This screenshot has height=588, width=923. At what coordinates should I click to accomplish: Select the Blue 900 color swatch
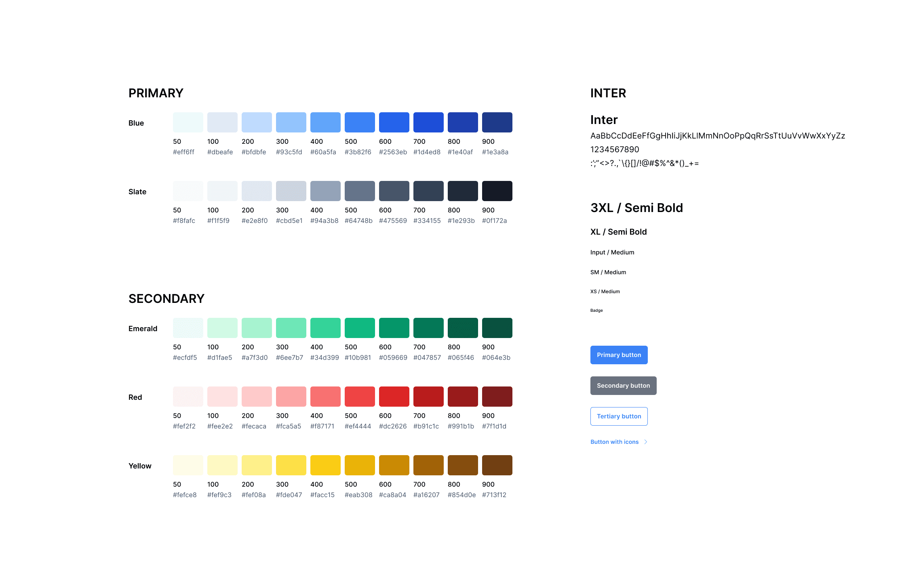[497, 122]
